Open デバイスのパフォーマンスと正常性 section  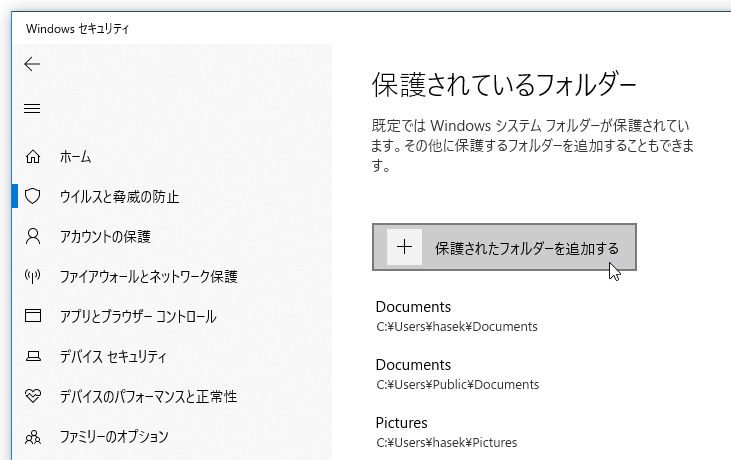(x=148, y=397)
